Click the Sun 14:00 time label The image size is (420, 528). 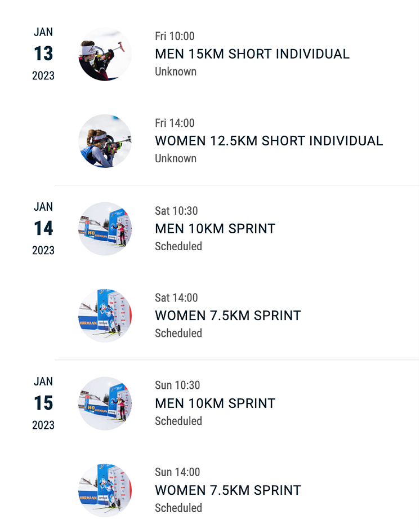177,472
